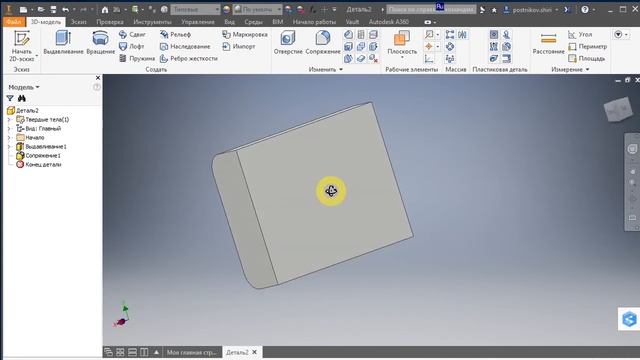Click the help search input field
Image resolution: width=640 pixels, height=360 pixels.
coord(431,9)
